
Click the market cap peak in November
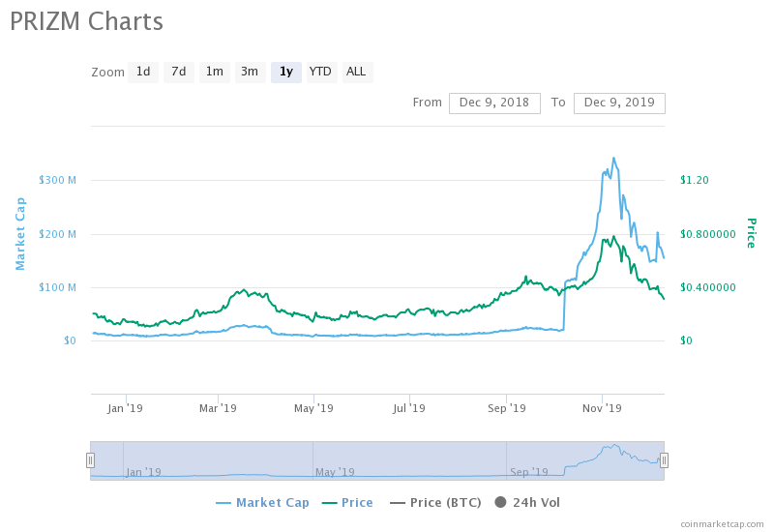(612, 158)
